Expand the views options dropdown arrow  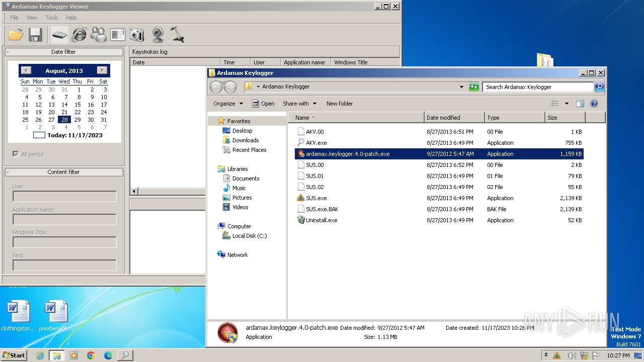tap(567, 104)
